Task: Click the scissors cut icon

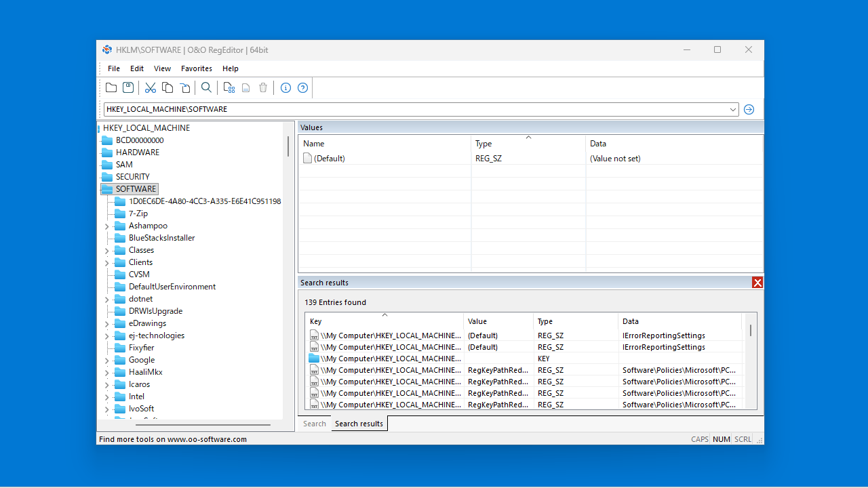Action: pyautogui.click(x=151, y=87)
